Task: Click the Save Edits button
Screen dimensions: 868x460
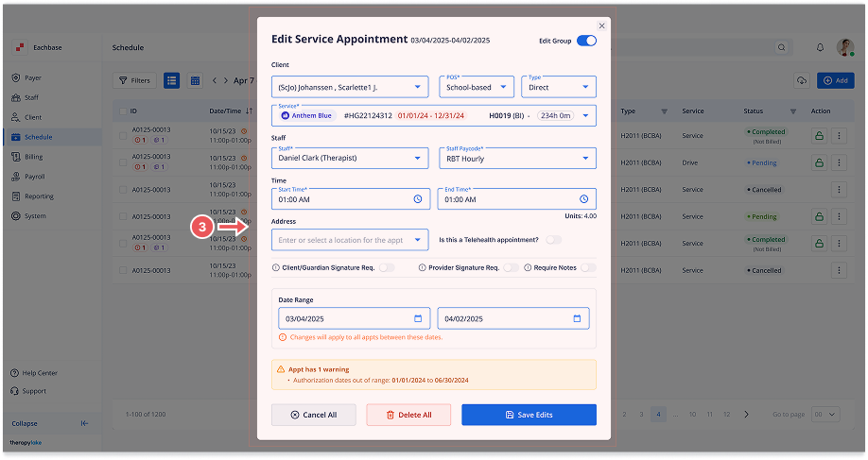Action: point(529,415)
